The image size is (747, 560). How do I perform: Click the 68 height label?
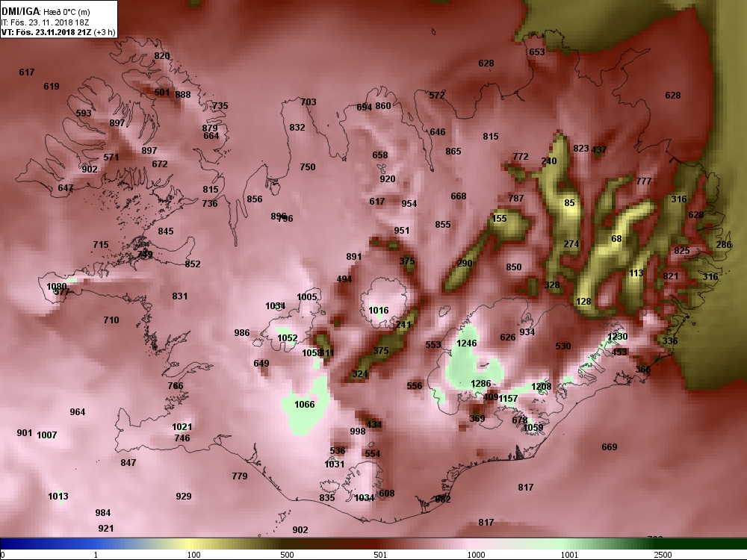coord(616,239)
